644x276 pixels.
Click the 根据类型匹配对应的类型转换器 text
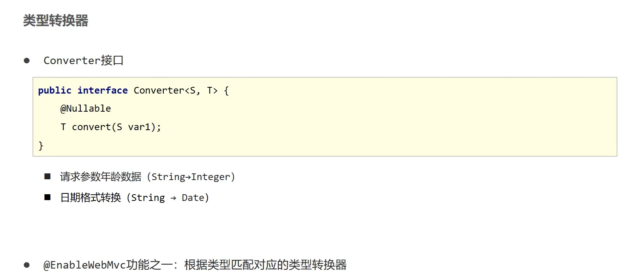pyautogui.click(x=265, y=265)
